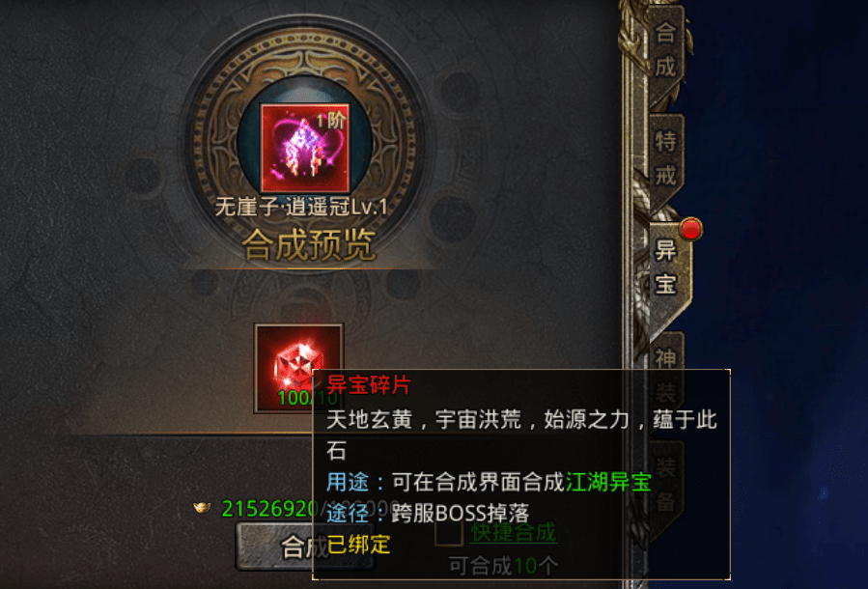Switch to the 装备 side tab
868x589 pixels.
click(665, 485)
